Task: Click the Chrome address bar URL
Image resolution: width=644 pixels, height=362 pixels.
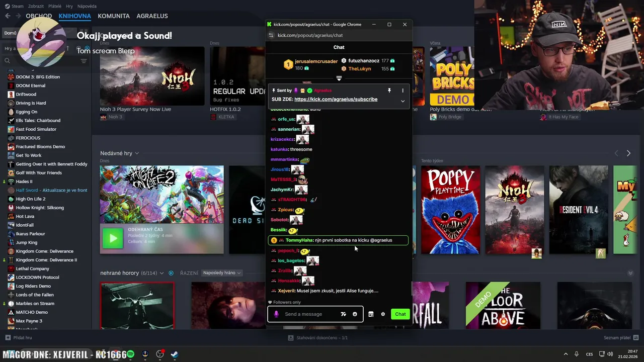Action: click(x=310, y=35)
